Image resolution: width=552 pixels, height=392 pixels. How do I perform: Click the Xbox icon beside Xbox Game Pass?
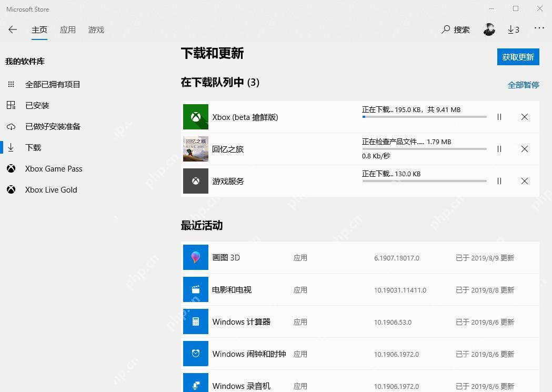(11, 168)
